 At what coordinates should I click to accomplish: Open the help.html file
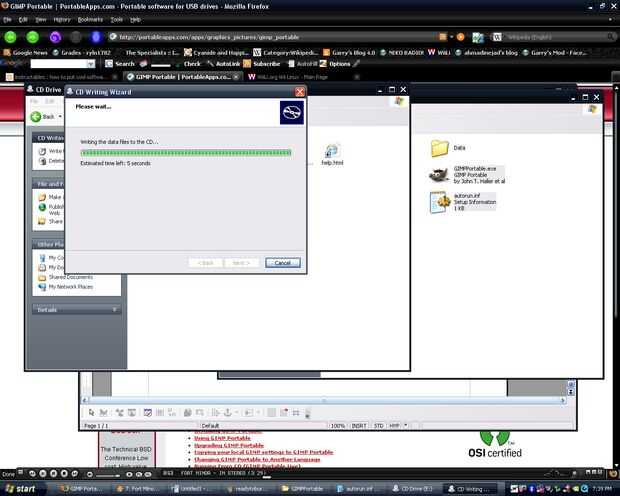point(332,154)
